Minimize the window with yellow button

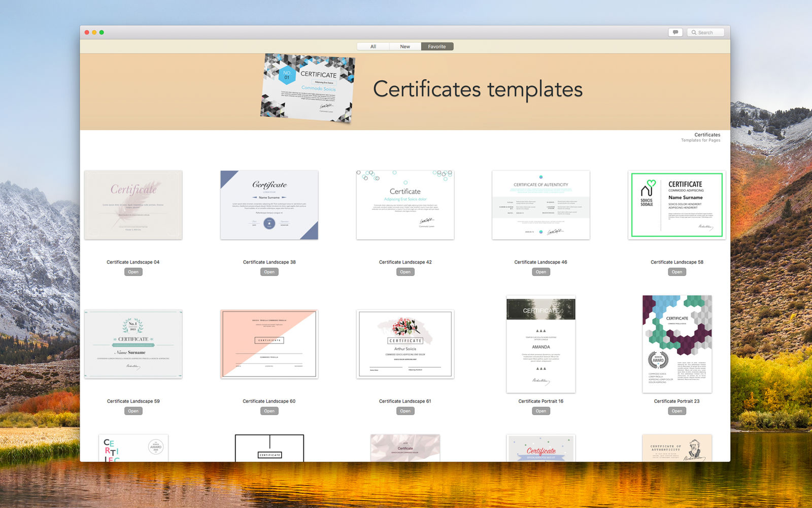click(94, 32)
